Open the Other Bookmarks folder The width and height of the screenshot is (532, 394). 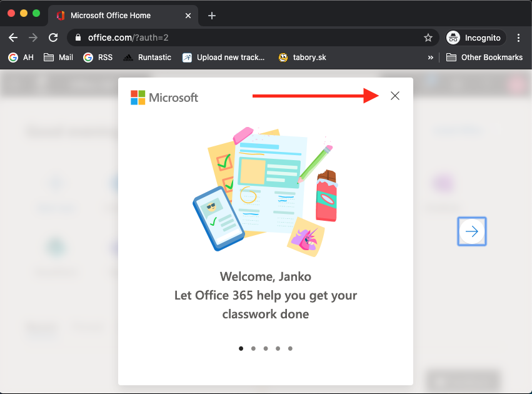tap(484, 58)
